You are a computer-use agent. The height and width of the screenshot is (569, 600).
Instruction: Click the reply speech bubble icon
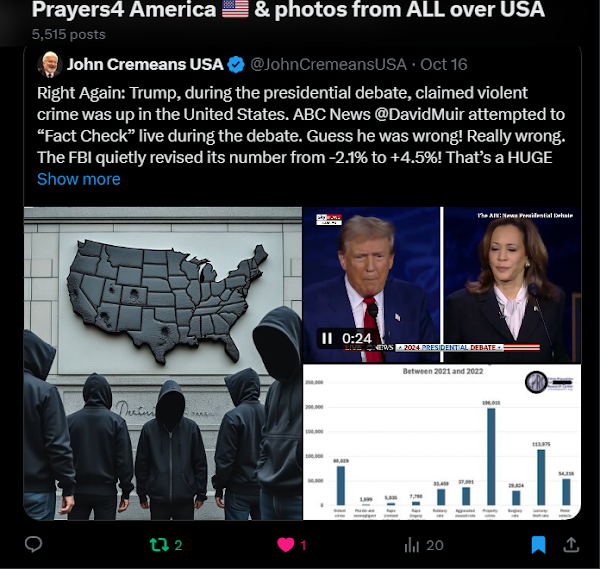coord(33,544)
